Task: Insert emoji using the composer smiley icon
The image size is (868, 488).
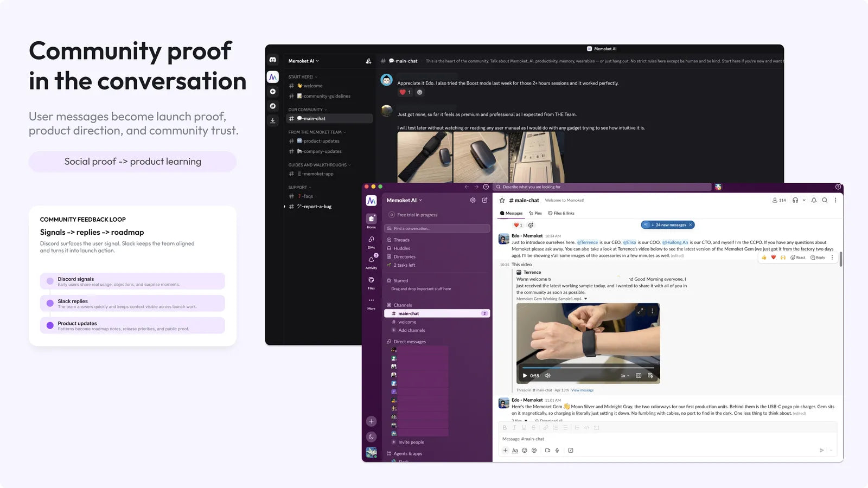Action: tap(525, 450)
